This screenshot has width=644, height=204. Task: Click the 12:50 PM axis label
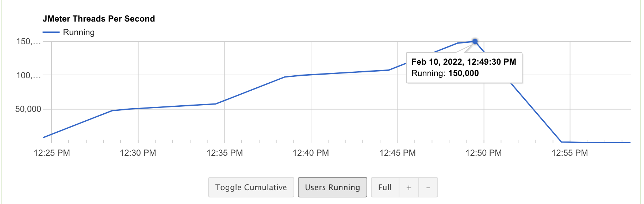pyautogui.click(x=484, y=153)
